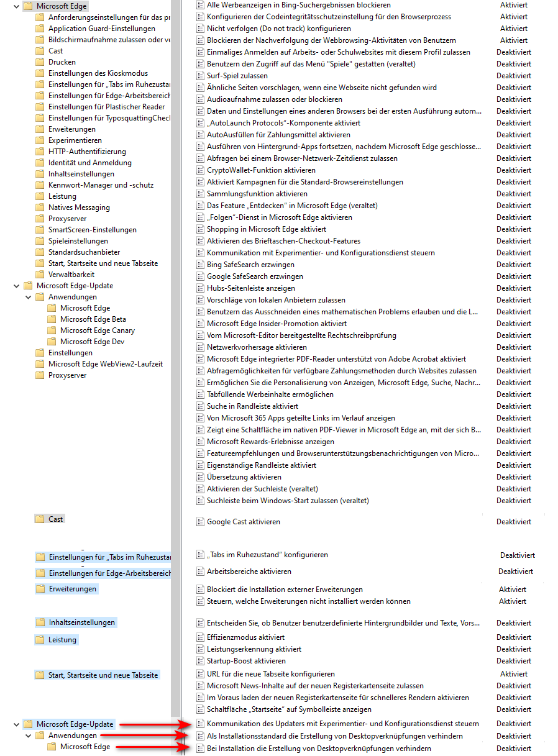
Task: Open policy Schaltfläche „Startseite“ auf Symbolleiste anzeigen
Action: 289,709
